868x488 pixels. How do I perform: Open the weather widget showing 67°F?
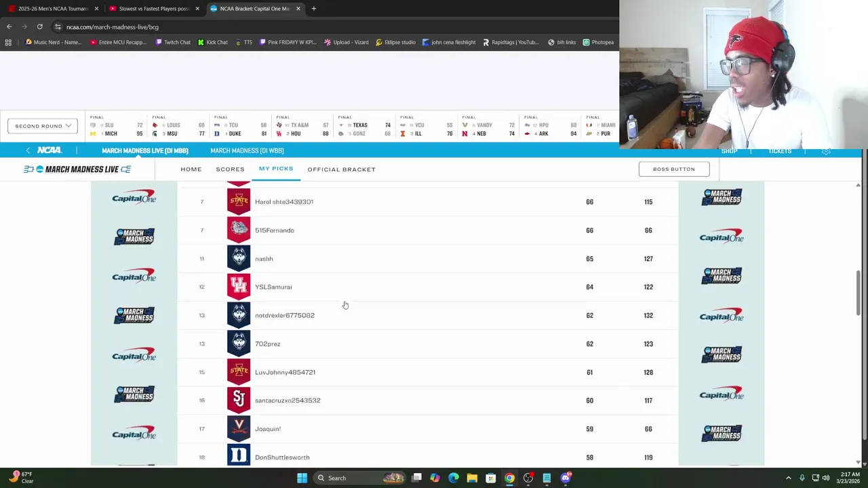20,477
